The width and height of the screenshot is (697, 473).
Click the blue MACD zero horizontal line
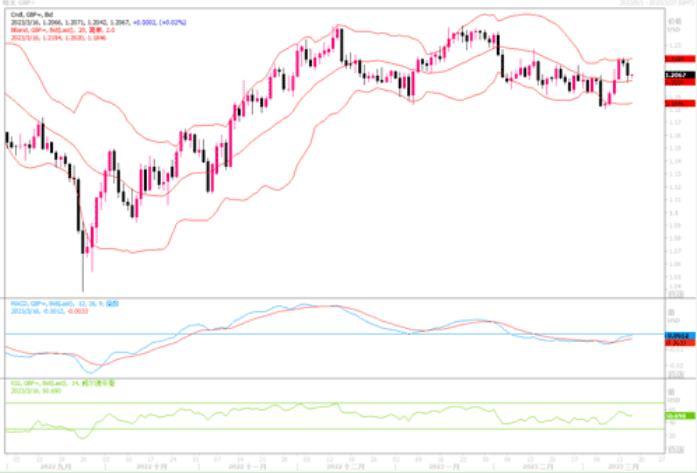pyautogui.click(x=334, y=333)
